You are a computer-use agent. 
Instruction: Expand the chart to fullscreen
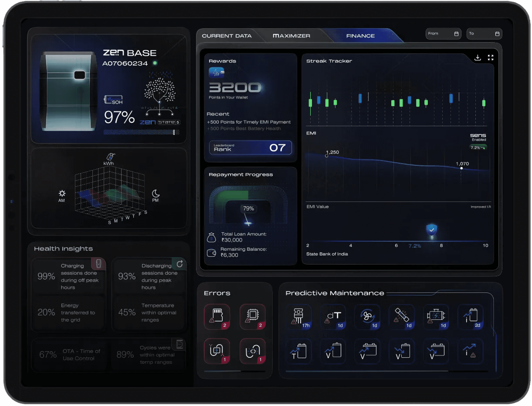[490, 57]
